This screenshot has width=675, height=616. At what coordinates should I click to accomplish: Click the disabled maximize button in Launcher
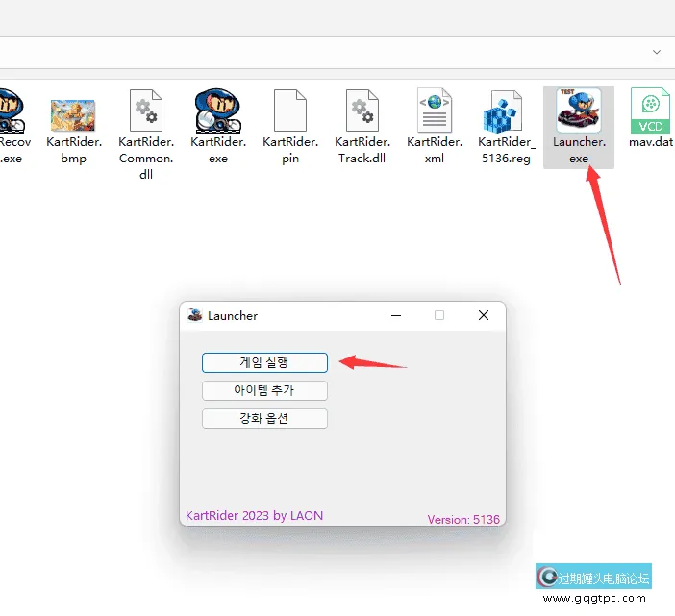pos(439,315)
